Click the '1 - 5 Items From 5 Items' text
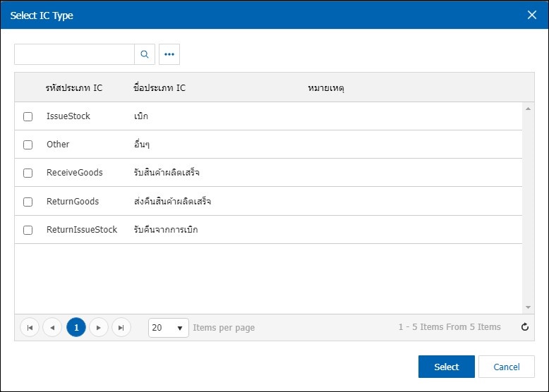Image resolution: width=549 pixels, height=392 pixels. click(450, 327)
